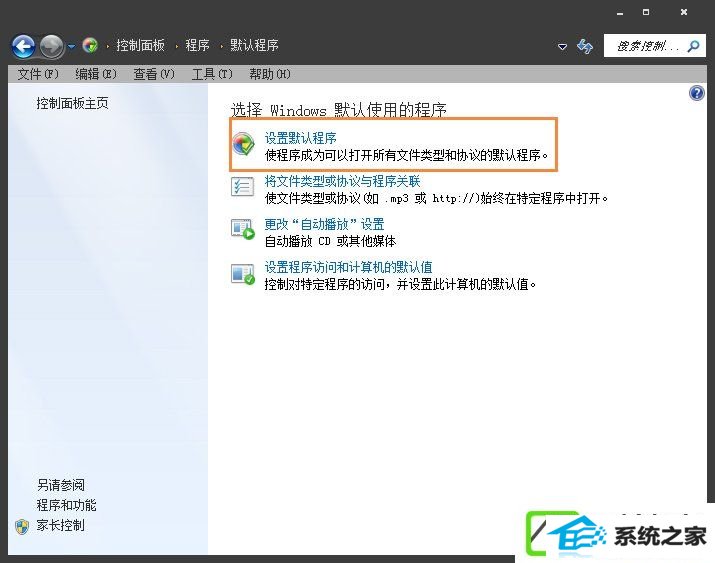Screen dimensions: 715x563
Task: Click the 使程序成为可以打开所有文件类型 description
Action: click(406, 155)
